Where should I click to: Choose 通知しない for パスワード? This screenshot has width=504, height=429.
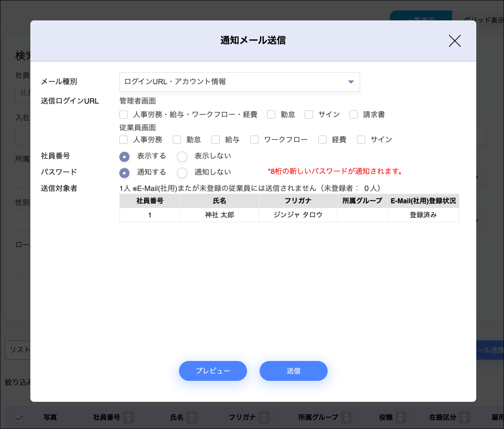(x=182, y=173)
